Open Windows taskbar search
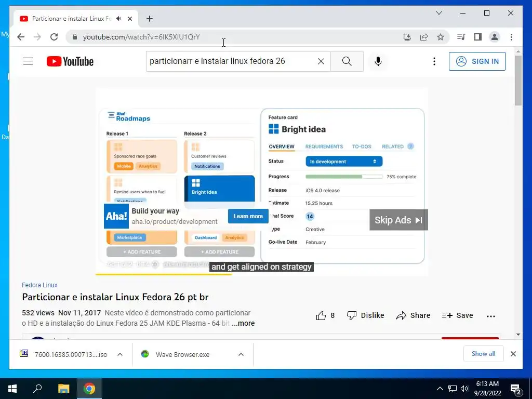 pos(37,389)
